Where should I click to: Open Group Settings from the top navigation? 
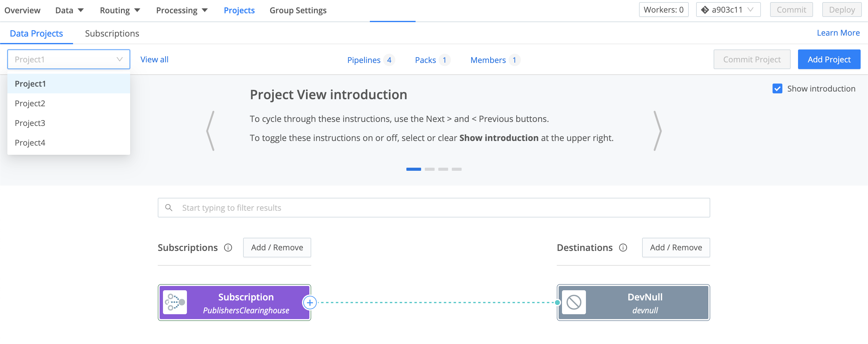coord(298,10)
